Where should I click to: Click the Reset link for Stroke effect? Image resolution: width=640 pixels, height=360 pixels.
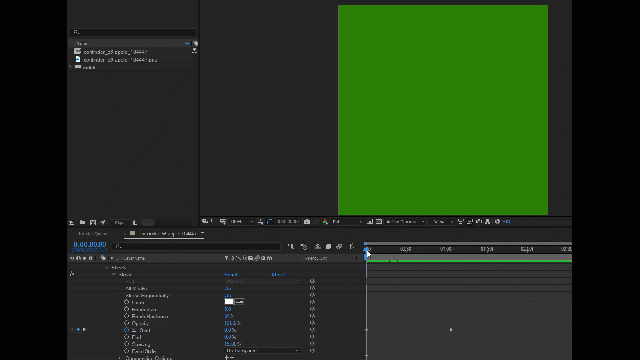click(231, 275)
